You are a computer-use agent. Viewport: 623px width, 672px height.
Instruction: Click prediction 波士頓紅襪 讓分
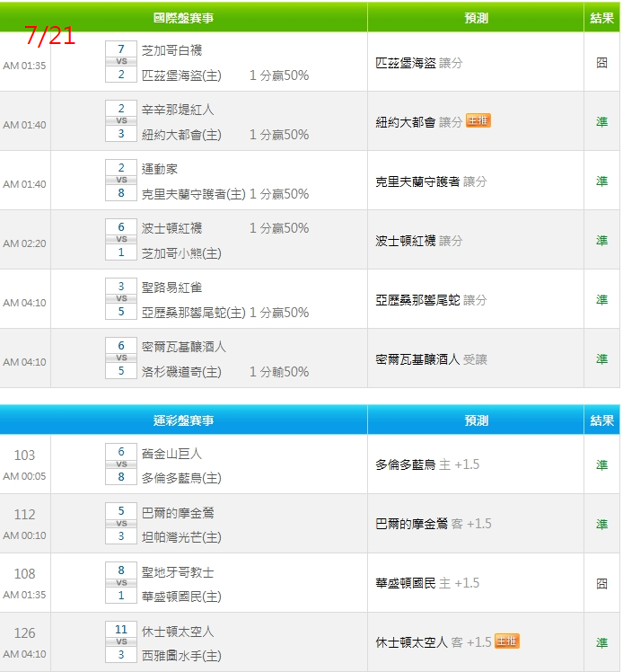[x=418, y=241]
